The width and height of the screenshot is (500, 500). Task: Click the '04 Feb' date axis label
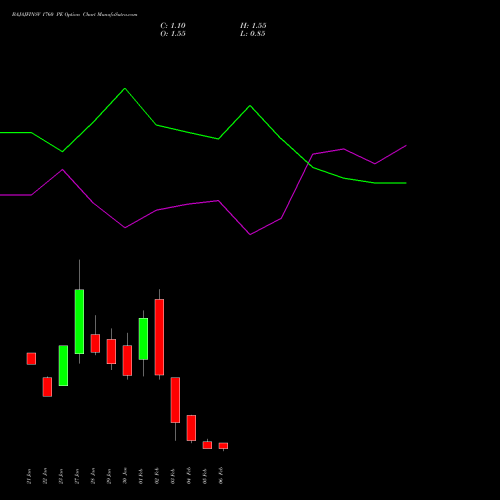[x=189, y=476]
